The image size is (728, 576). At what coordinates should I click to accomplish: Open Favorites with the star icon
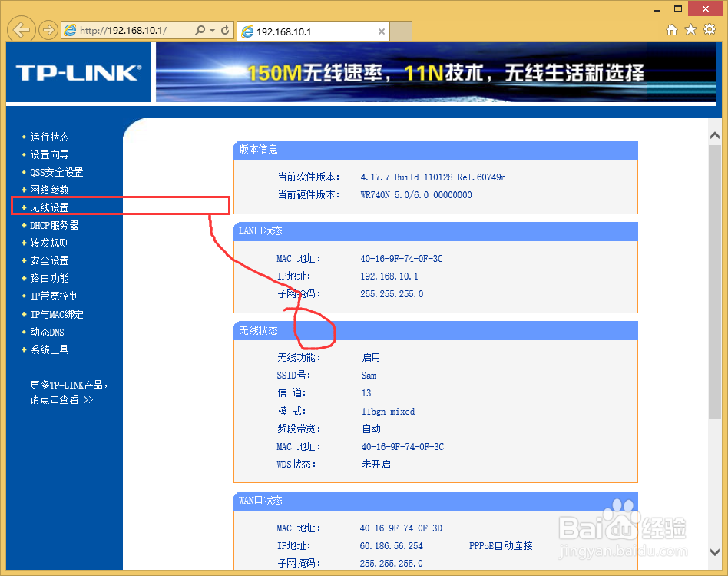click(x=690, y=29)
